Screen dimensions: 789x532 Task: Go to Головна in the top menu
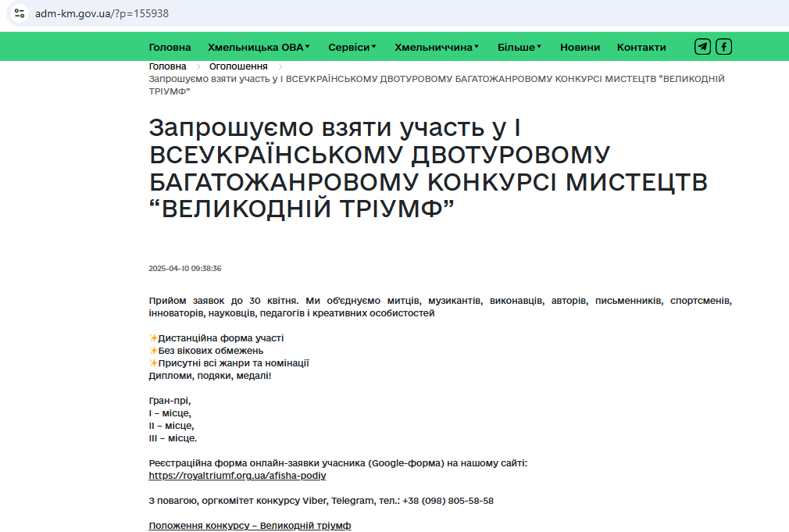(x=170, y=47)
